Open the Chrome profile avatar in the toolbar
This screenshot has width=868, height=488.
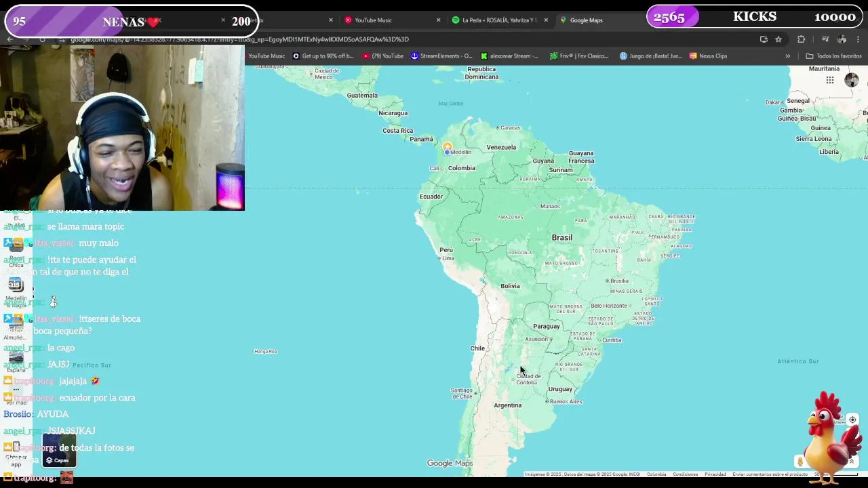pos(842,39)
